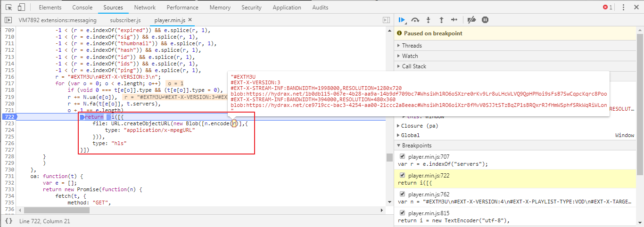Hide the debugger sidebar pane

coord(387,20)
